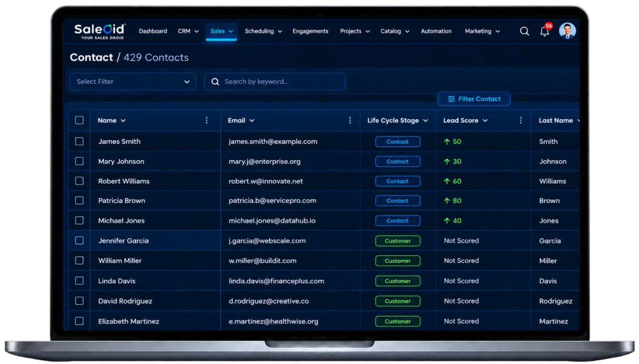
Task: Click the SaleOid logo
Action: point(100,31)
